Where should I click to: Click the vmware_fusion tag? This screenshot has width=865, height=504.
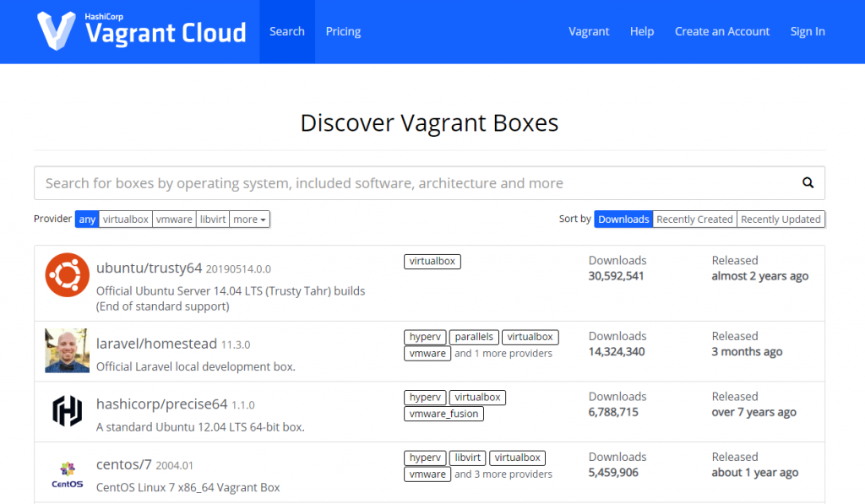pyautogui.click(x=443, y=414)
